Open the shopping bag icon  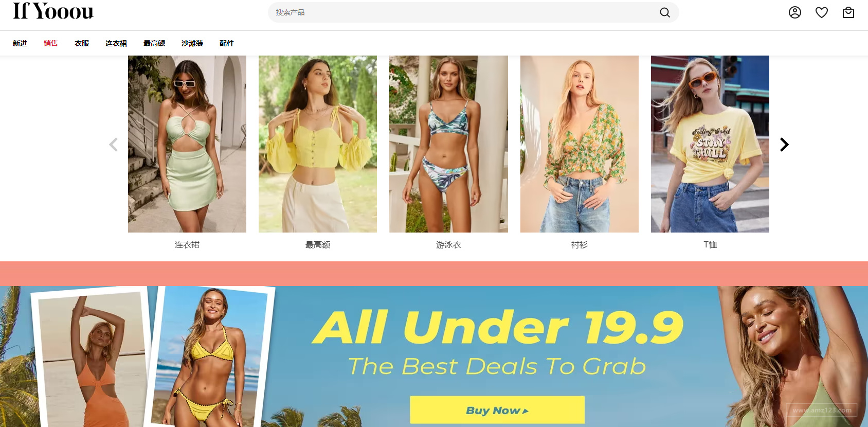(848, 12)
